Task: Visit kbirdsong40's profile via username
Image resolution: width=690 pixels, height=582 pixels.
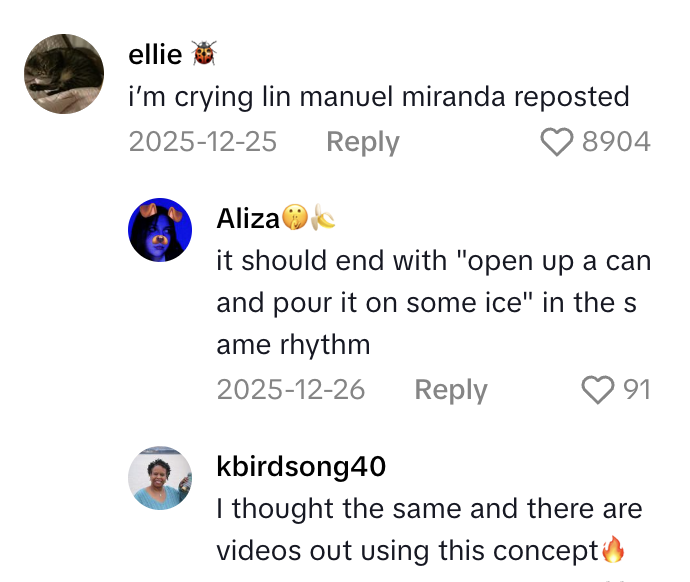Action: click(301, 467)
